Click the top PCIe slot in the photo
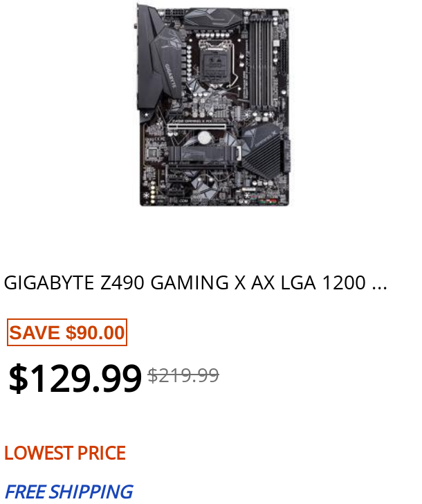This screenshot has height=504, width=422. tap(197, 126)
